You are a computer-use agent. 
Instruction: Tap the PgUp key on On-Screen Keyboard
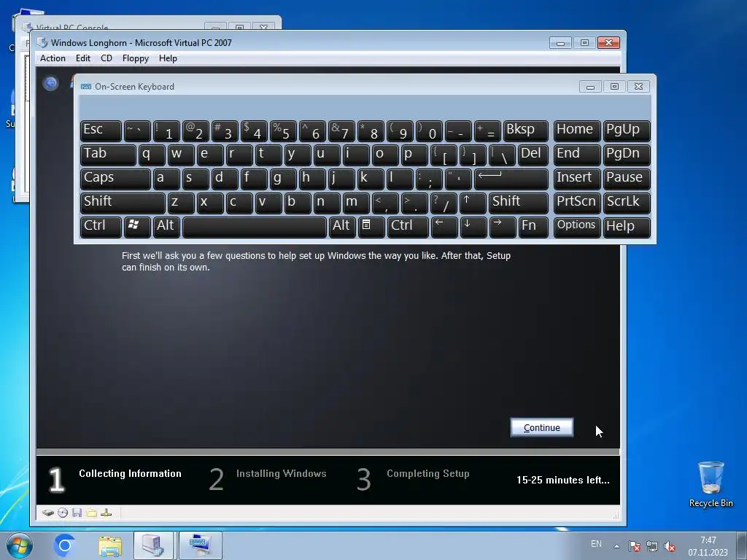627,131
